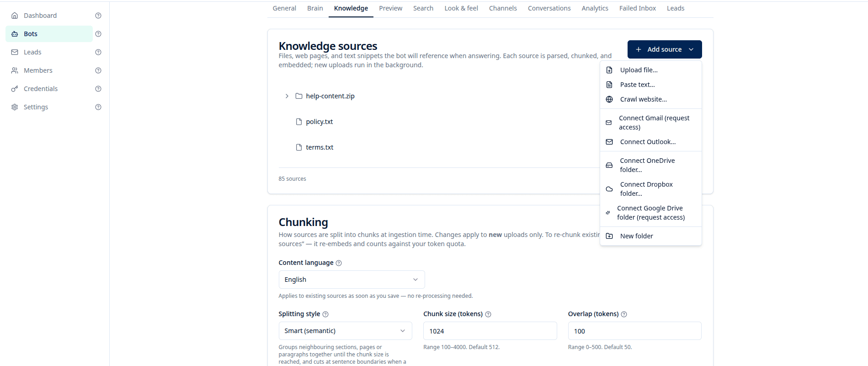This screenshot has width=868, height=366.
Task: Open the Look & feel tab
Action: coord(461,8)
